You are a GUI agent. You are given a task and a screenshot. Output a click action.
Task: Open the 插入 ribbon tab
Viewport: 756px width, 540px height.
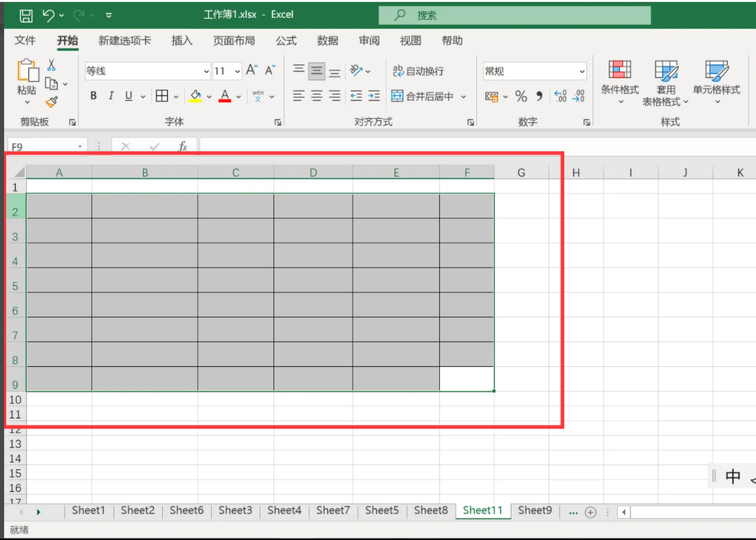click(x=181, y=41)
